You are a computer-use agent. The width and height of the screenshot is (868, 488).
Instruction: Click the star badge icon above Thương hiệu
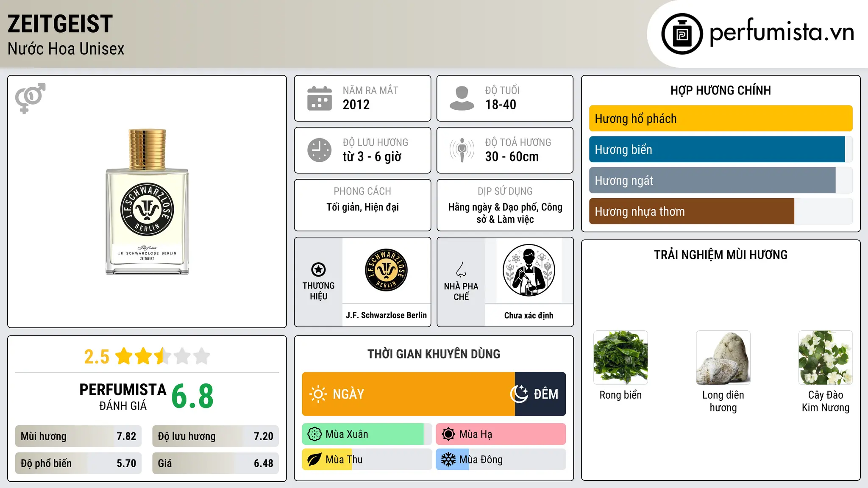[x=318, y=269]
